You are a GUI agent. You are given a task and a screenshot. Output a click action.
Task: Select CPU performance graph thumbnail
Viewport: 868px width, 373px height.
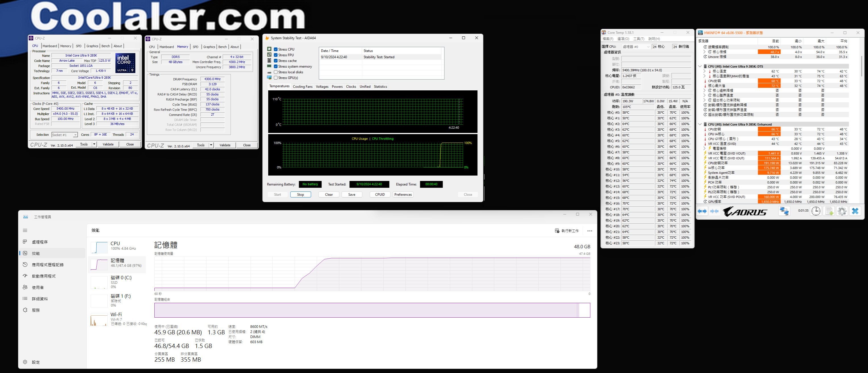[99, 247]
